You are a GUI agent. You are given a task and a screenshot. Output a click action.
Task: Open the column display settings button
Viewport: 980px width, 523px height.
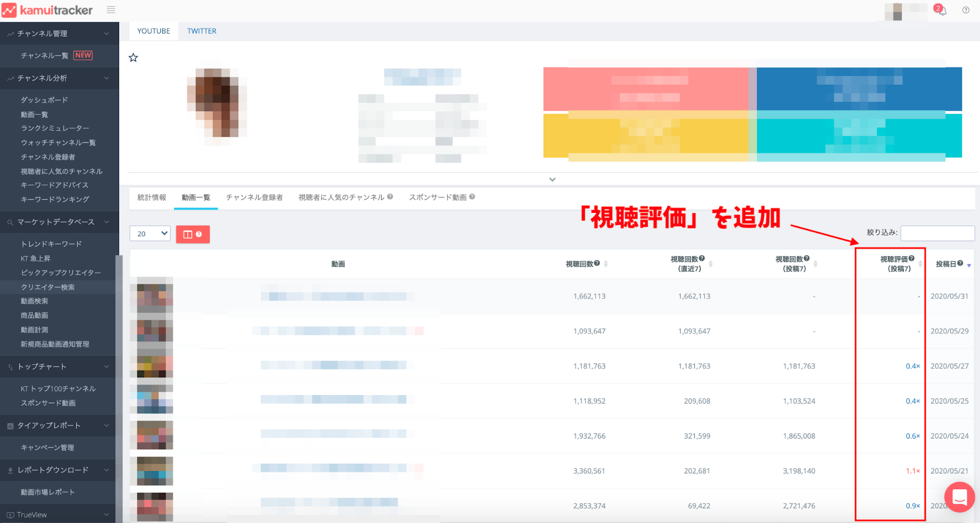(193, 234)
